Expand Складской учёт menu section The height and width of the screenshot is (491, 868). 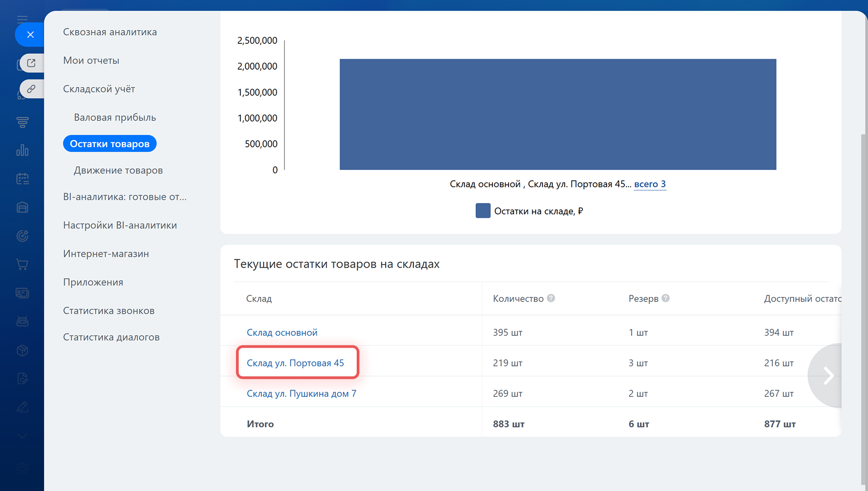(x=99, y=89)
